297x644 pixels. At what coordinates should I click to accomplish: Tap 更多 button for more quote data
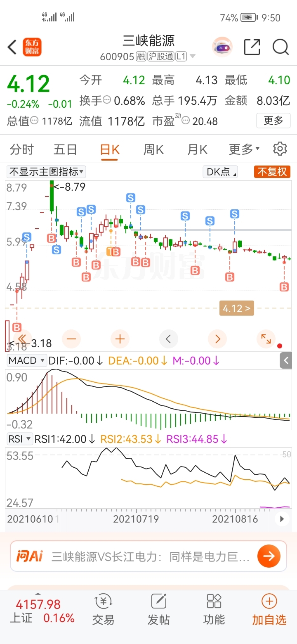(273, 121)
